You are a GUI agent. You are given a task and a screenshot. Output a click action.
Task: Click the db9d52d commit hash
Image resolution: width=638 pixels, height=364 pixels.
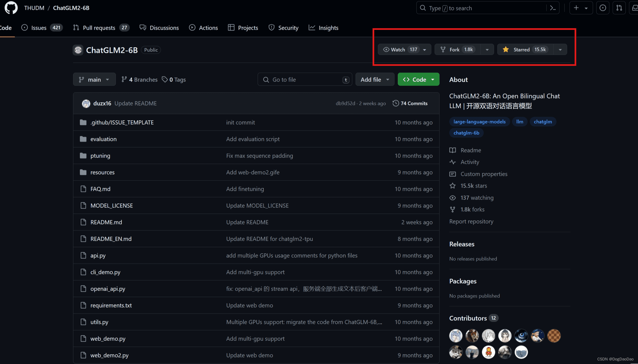pos(345,103)
